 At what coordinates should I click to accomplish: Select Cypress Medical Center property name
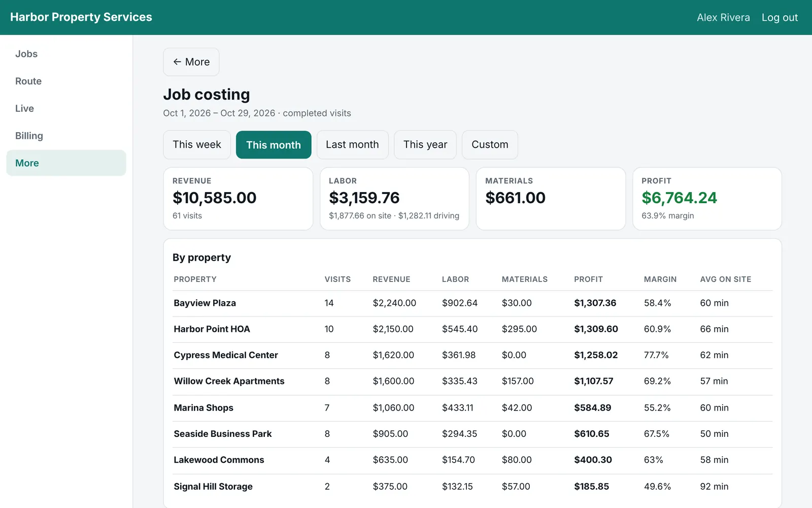(226, 355)
